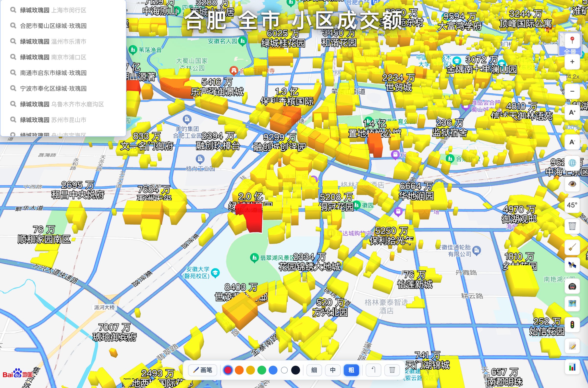Click the 苇荡渔音 park marker
The height and width of the screenshot is (388, 588).
pyautogui.click(x=133, y=50)
